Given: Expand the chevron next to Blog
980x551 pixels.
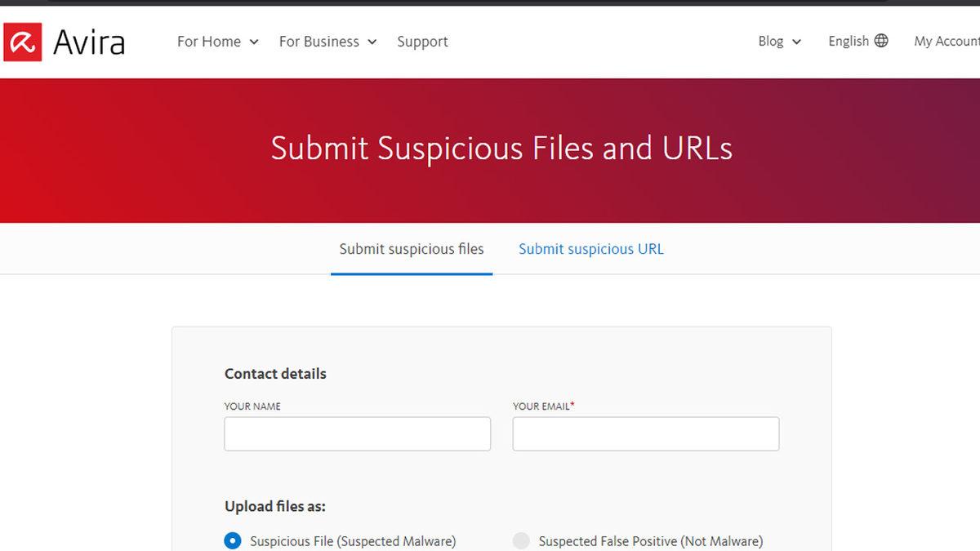Looking at the screenshot, I should click(797, 42).
